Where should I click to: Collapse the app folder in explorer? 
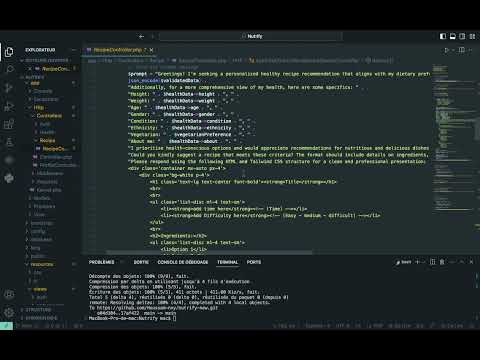click(35, 83)
